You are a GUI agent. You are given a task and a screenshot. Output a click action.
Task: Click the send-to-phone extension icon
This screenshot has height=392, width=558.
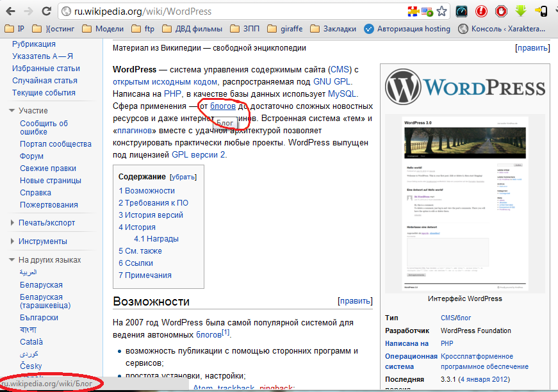click(x=541, y=12)
